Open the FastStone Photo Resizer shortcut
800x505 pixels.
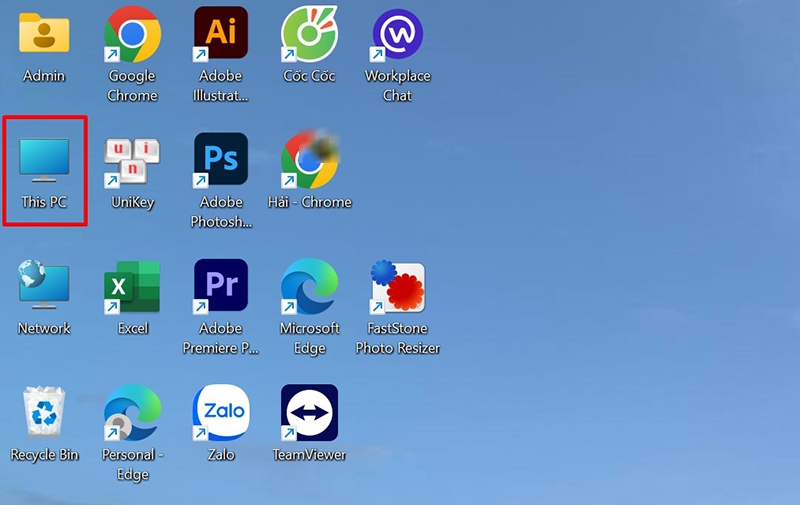397,286
